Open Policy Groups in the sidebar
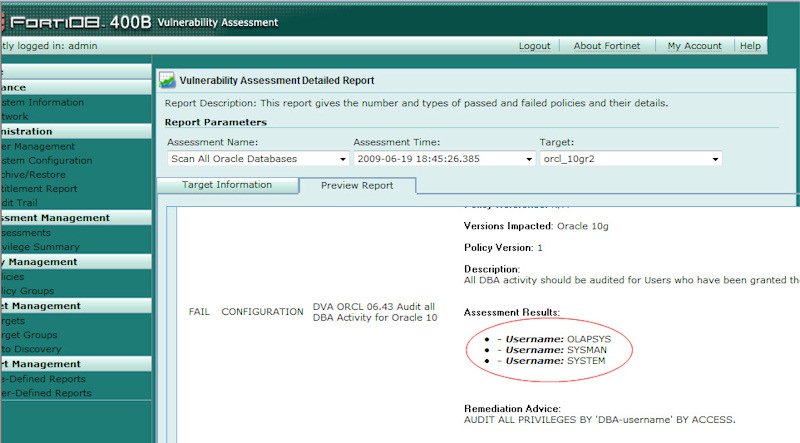The image size is (800, 443). 27,290
